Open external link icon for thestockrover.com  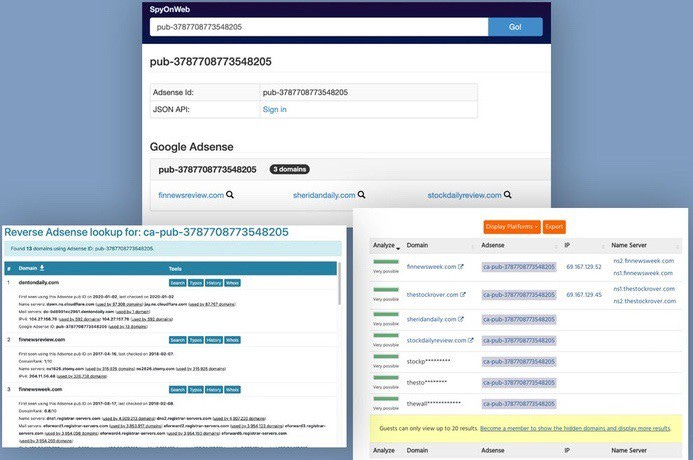[x=463, y=294]
